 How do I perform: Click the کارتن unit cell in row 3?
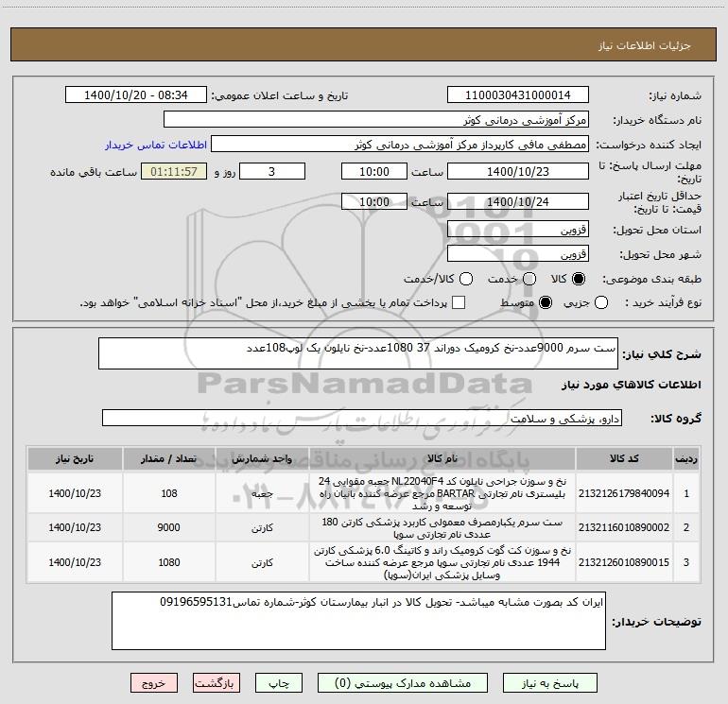tap(262, 563)
